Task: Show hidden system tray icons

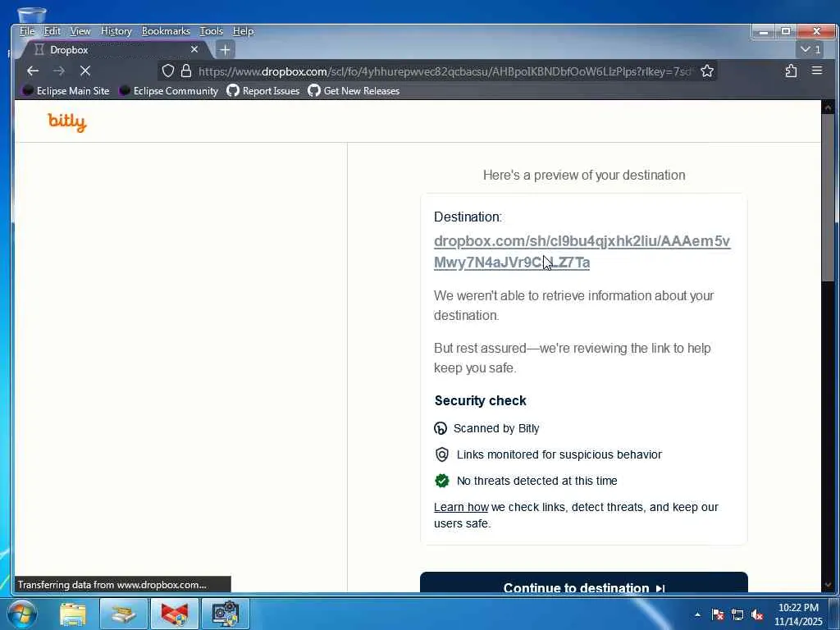Action: tap(697, 614)
